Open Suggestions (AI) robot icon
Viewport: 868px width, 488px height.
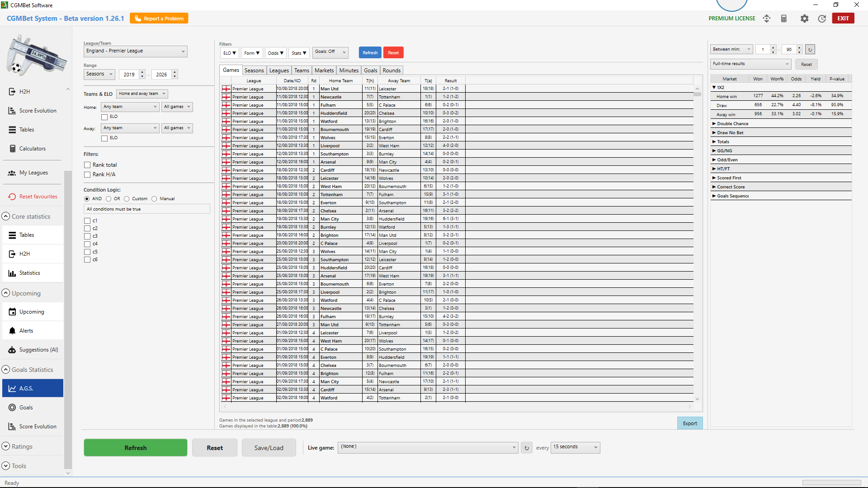[x=12, y=350]
